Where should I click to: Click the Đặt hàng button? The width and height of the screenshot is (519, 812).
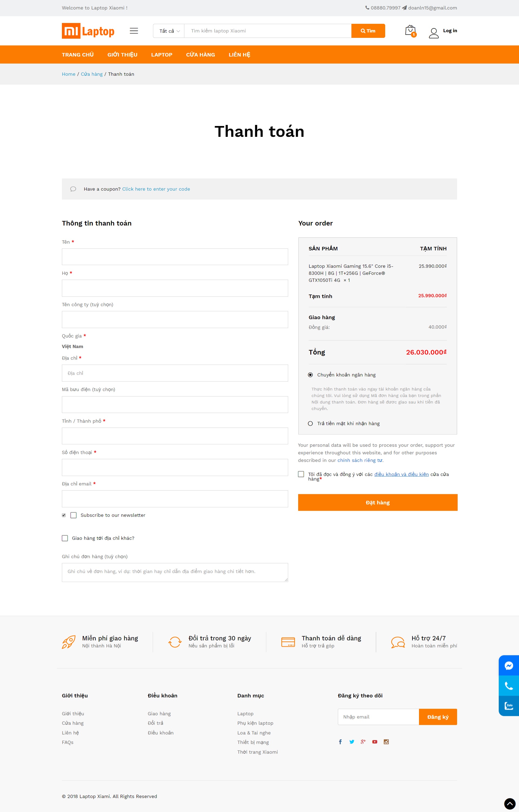tap(377, 502)
